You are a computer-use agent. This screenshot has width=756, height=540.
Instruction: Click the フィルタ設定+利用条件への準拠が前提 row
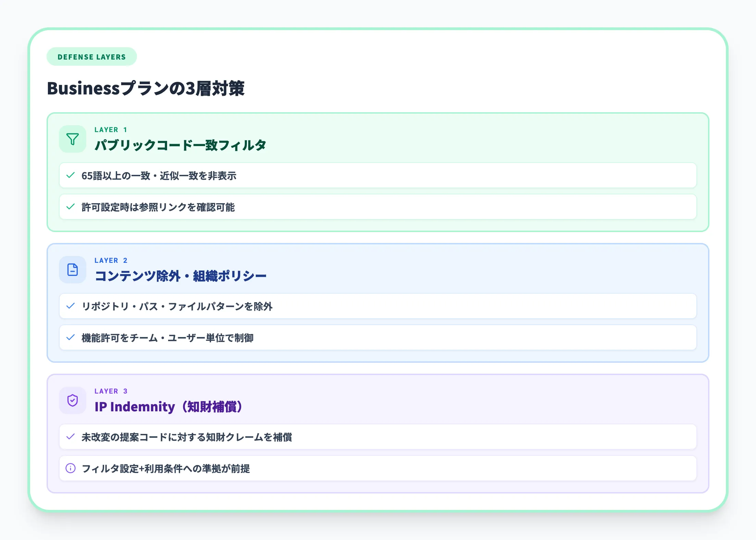(x=378, y=468)
